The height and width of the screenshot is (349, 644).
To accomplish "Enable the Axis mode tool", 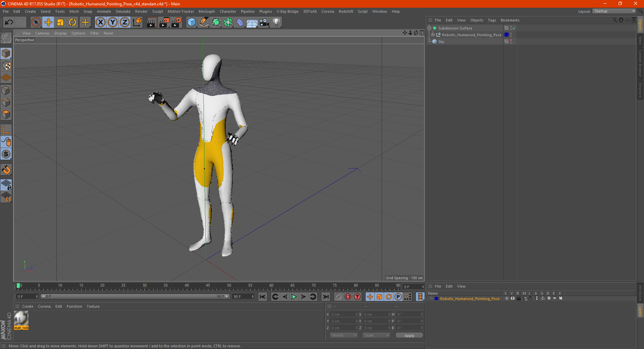I will pyautogui.click(x=6, y=130).
